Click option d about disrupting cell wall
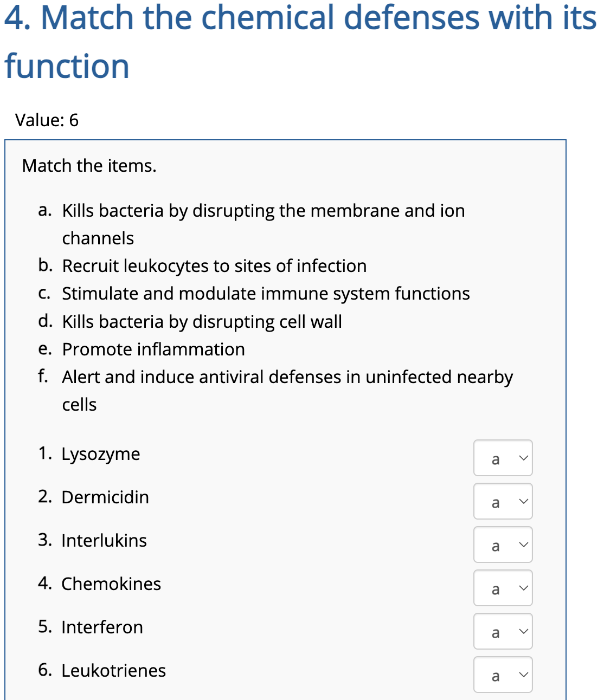 [202, 321]
